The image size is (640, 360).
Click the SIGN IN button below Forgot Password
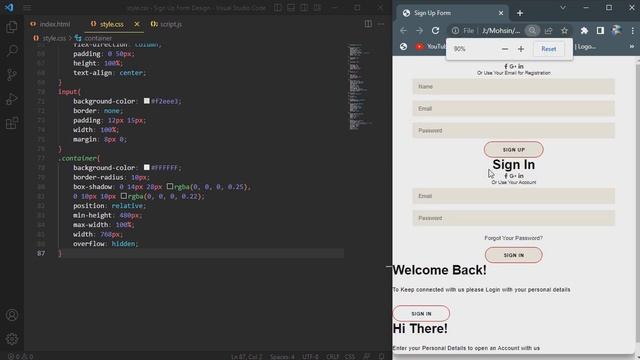(513, 255)
